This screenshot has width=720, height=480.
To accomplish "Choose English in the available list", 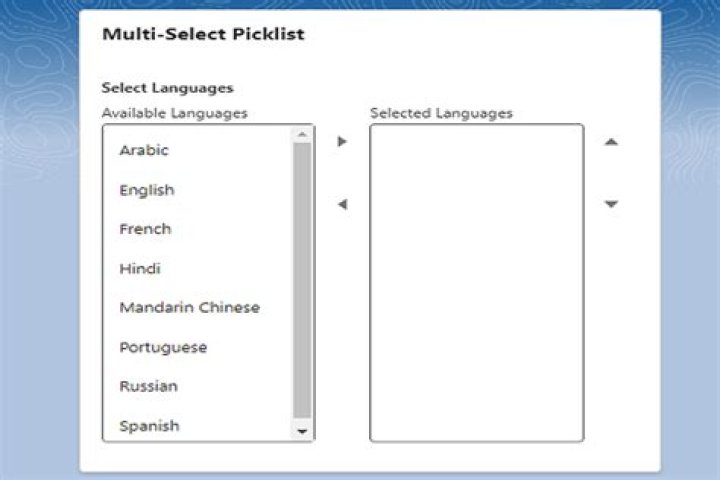I will coord(146,190).
